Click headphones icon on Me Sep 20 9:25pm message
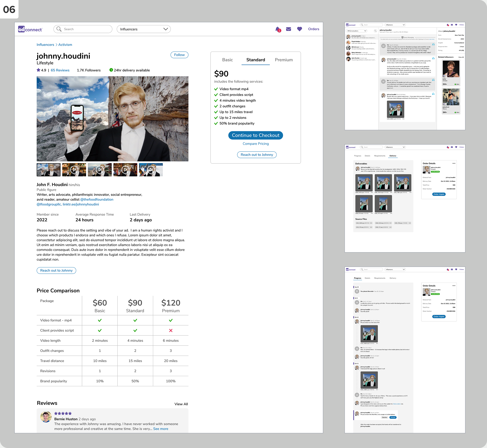Screen dimensions: 487x448 (x=433, y=44)
